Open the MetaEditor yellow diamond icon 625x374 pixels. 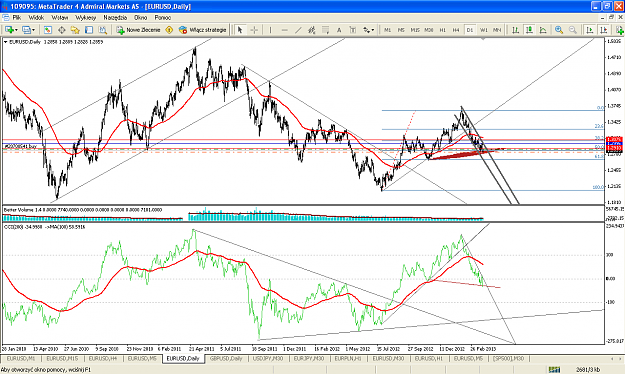[x=169, y=30]
